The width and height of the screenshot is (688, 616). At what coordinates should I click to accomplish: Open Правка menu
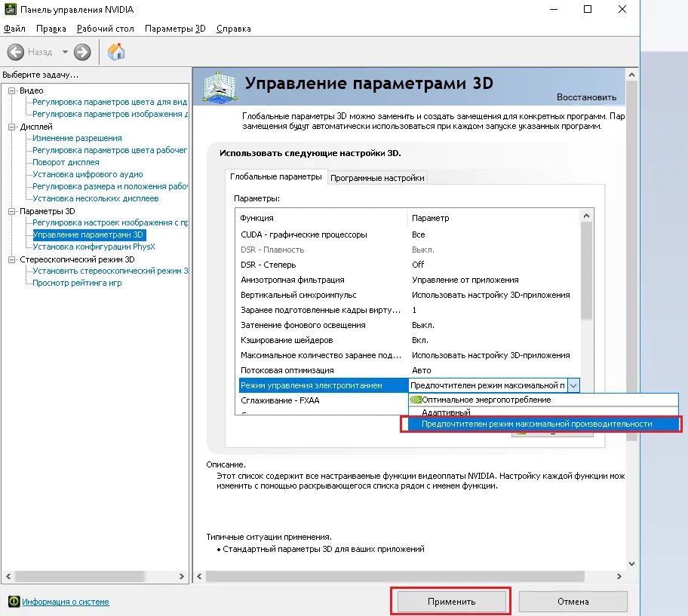pyautogui.click(x=51, y=29)
